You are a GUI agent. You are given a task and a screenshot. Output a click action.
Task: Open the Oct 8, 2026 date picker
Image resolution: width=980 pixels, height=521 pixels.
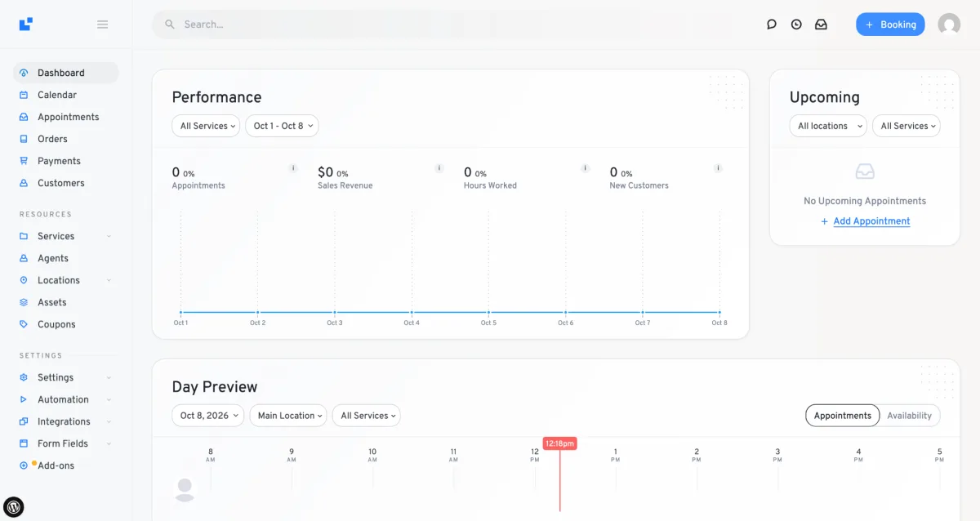208,416
